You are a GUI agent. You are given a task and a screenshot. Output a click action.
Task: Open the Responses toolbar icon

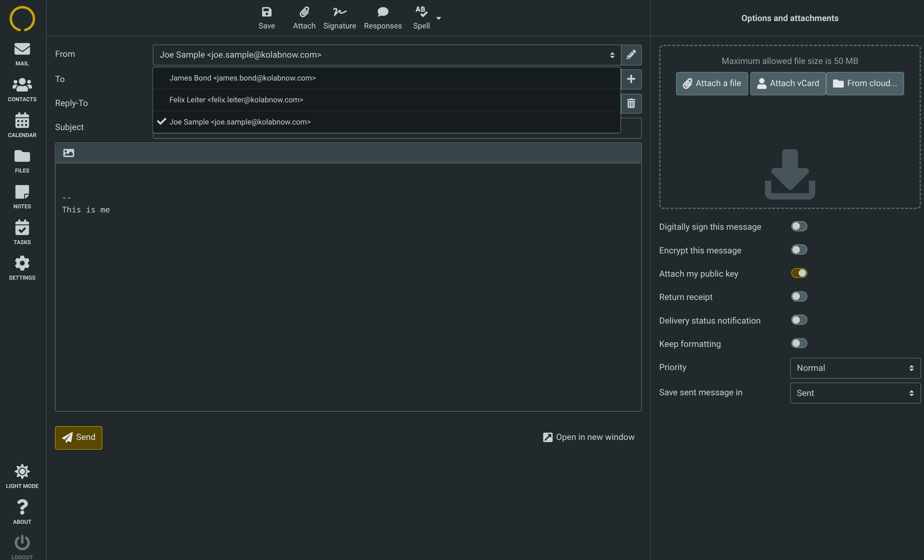click(x=382, y=18)
